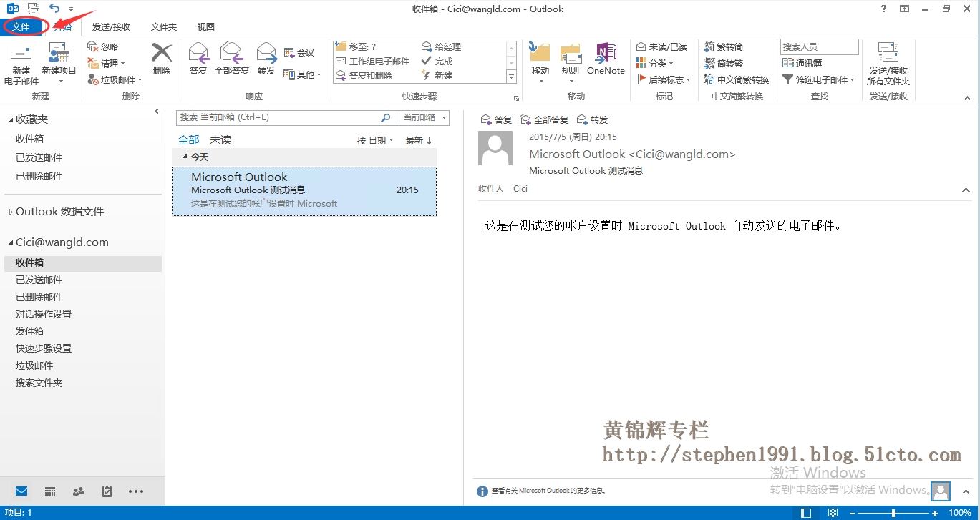Click in Search People (搜索人员) field

820,46
